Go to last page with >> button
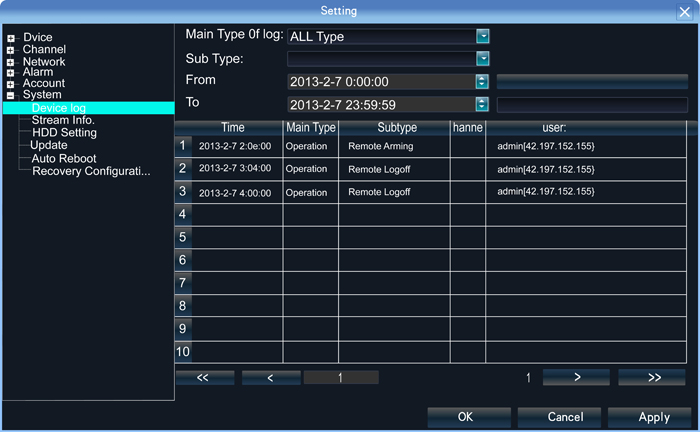700x432 pixels. point(652,377)
